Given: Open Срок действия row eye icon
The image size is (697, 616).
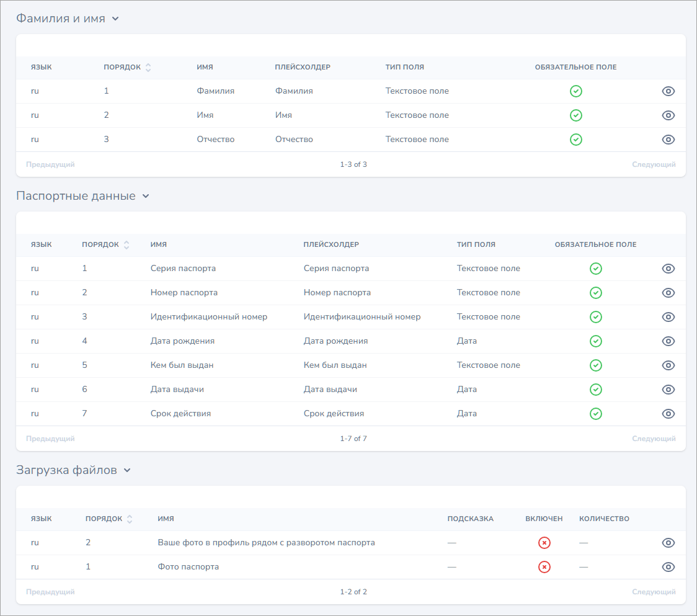Looking at the screenshot, I should pos(668,414).
